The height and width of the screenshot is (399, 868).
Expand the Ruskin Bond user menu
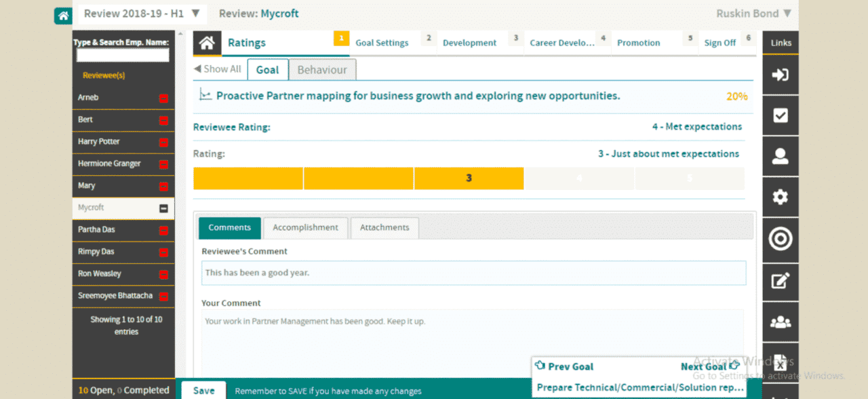coord(753,14)
